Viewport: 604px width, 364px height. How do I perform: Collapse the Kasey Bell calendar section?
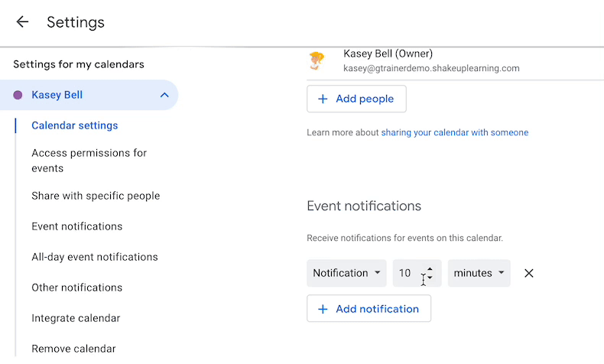[x=164, y=96]
